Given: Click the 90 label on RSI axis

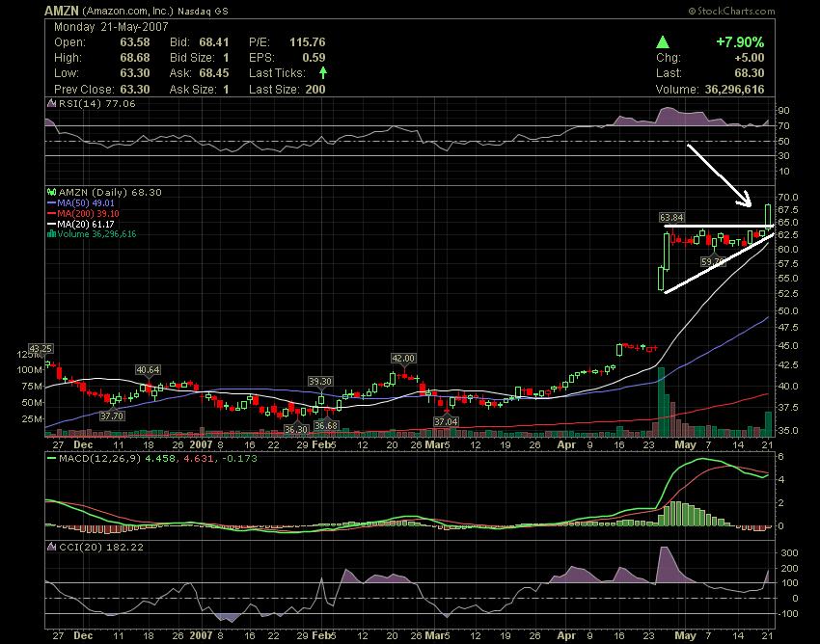Looking at the screenshot, I should 784,110.
